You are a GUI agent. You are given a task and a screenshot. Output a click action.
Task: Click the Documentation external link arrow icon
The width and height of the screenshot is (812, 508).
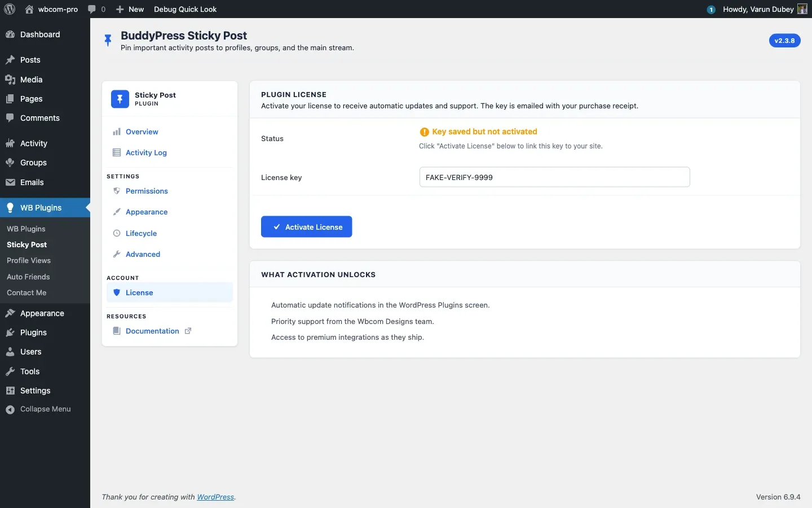click(x=188, y=331)
